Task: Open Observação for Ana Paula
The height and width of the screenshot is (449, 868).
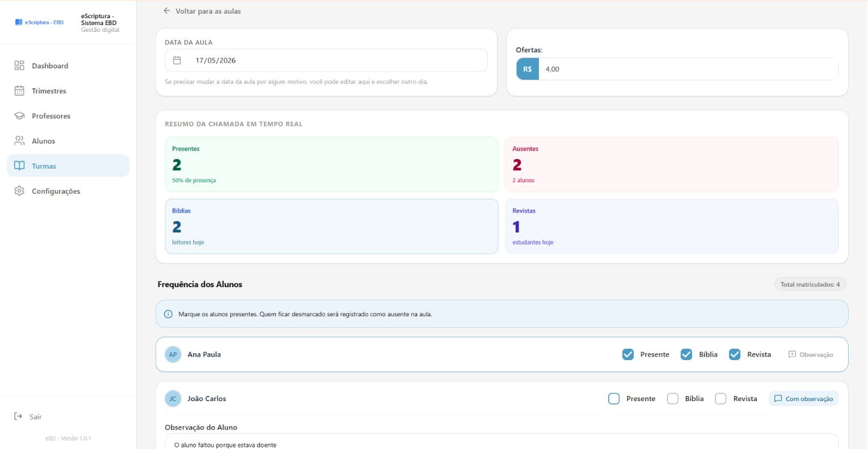Action: (x=811, y=354)
